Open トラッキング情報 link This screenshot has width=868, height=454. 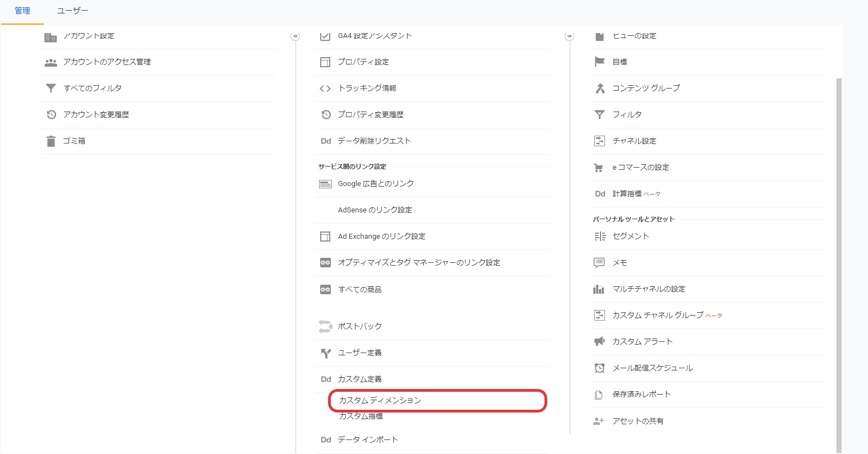[367, 88]
